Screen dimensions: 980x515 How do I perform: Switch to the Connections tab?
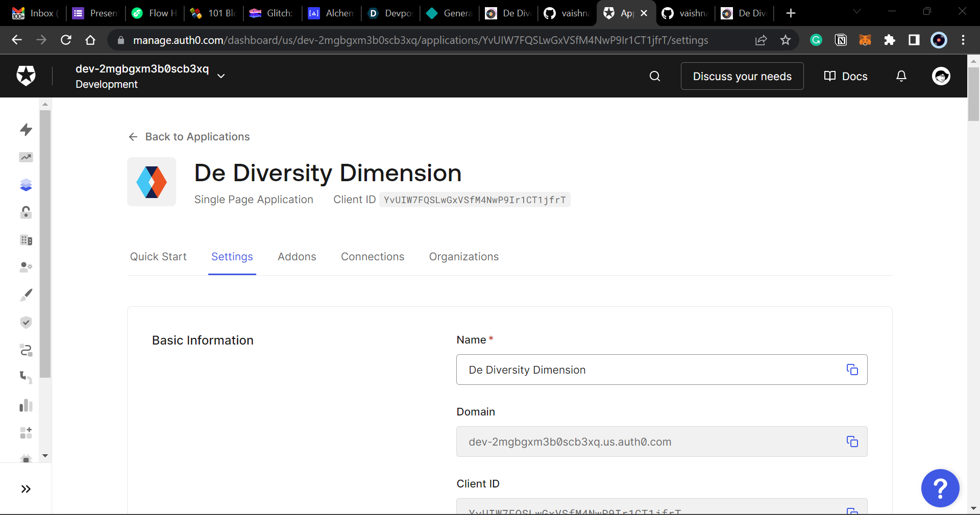pos(373,257)
